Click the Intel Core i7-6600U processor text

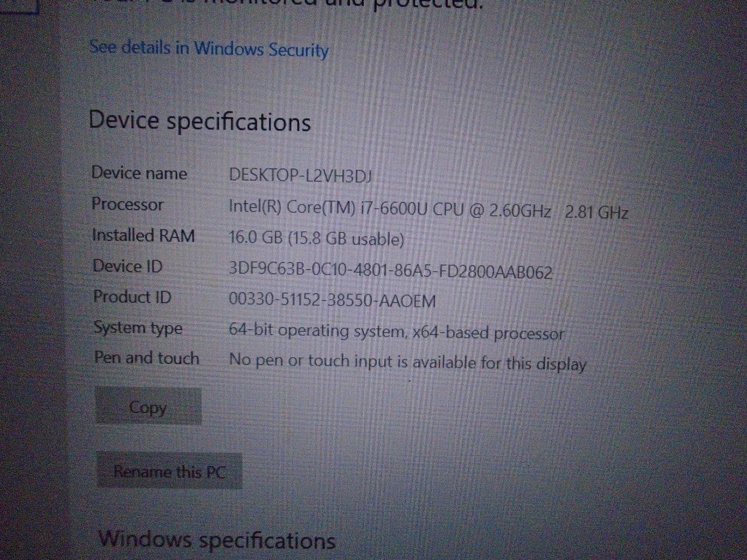point(390,208)
